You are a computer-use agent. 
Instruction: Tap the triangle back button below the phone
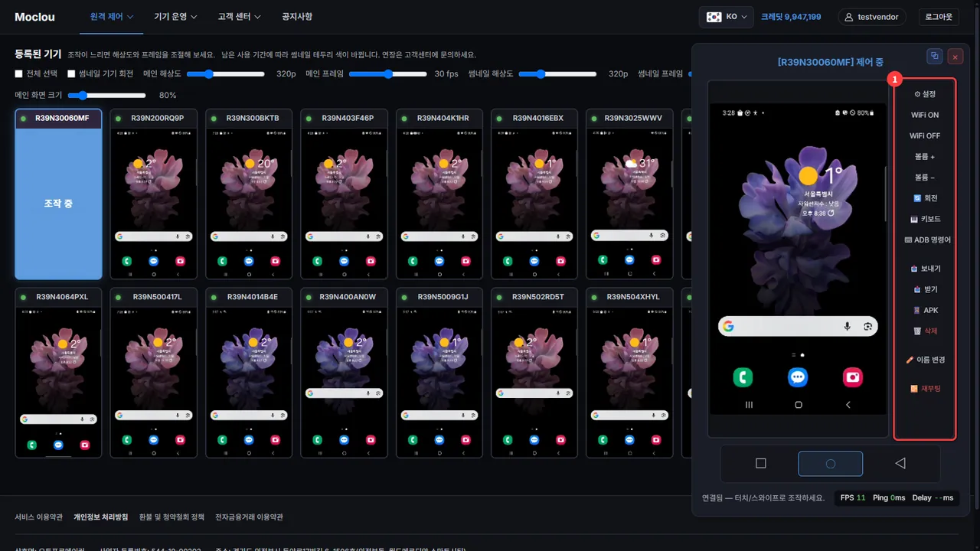point(900,463)
